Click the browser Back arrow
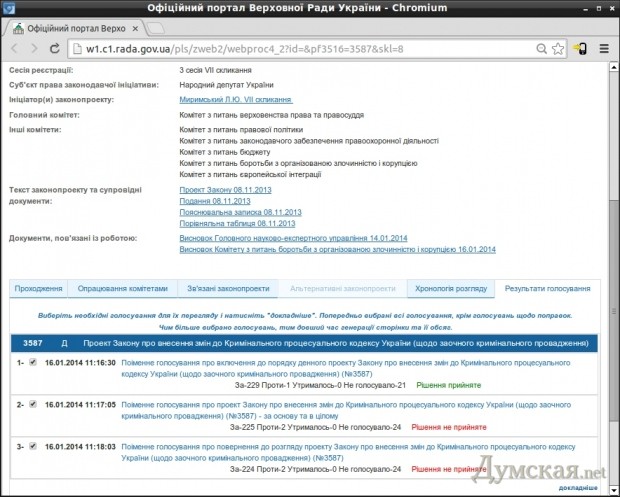Screen dimensions: 620x497 (15, 48)
